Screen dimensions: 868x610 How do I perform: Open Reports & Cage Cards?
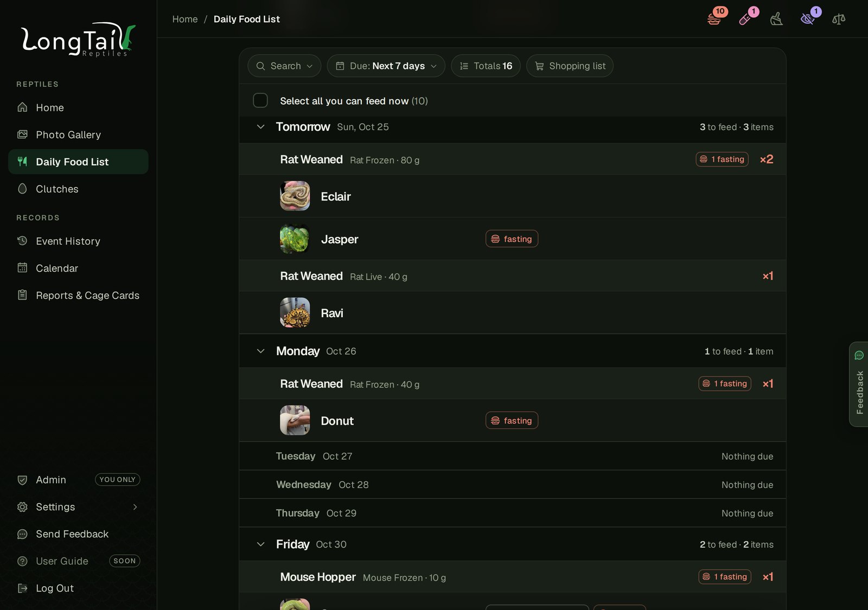click(78, 295)
